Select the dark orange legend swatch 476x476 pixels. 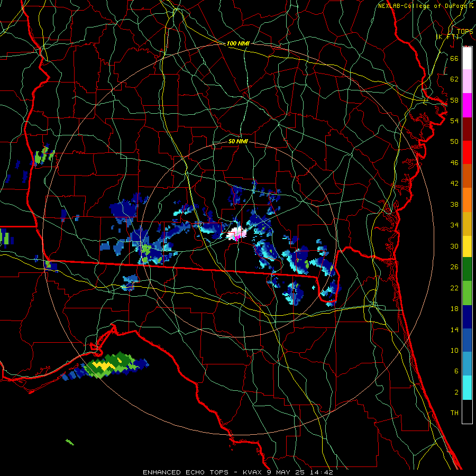tap(467, 176)
